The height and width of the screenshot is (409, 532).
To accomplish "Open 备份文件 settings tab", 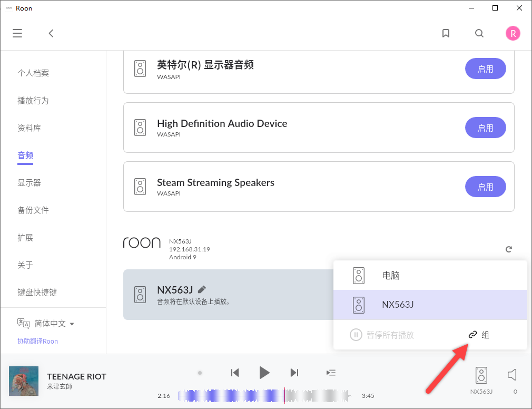I will [x=33, y=210].
